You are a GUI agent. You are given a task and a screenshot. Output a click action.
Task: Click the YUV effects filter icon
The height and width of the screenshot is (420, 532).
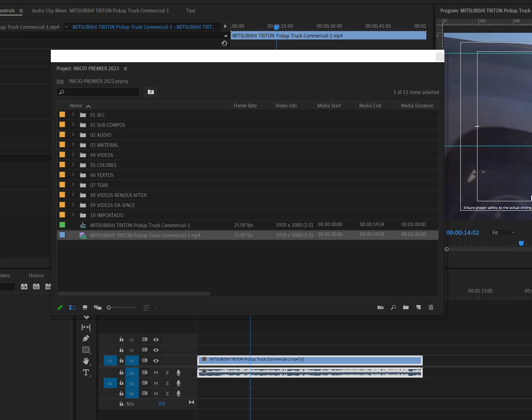pos(48,287)
